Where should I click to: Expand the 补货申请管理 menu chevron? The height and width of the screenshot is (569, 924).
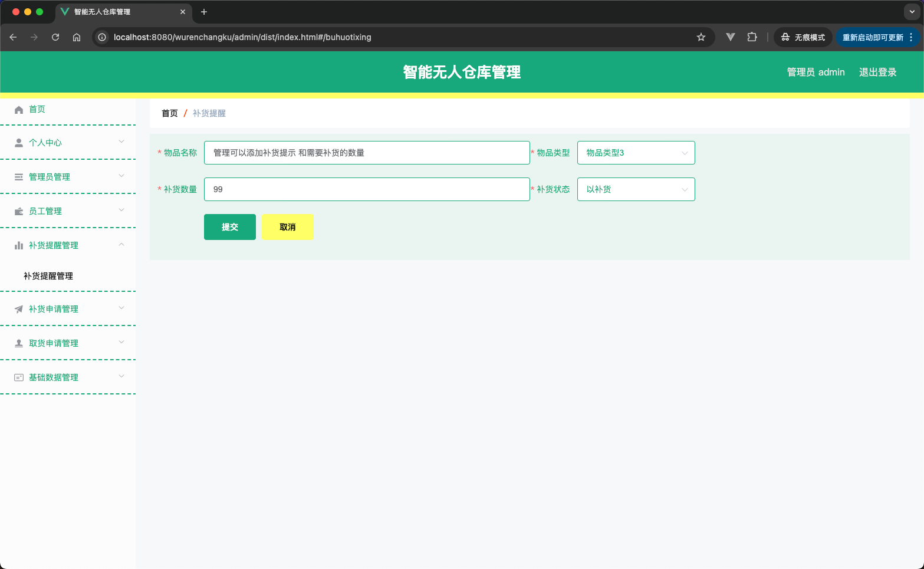tap(121, 308)
